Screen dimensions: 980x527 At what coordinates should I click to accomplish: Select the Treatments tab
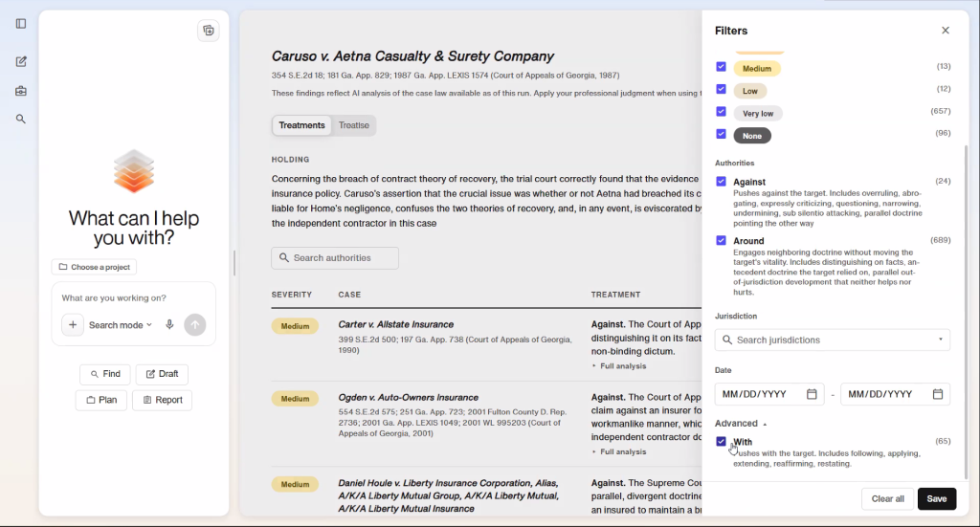(x=301, y=125)
